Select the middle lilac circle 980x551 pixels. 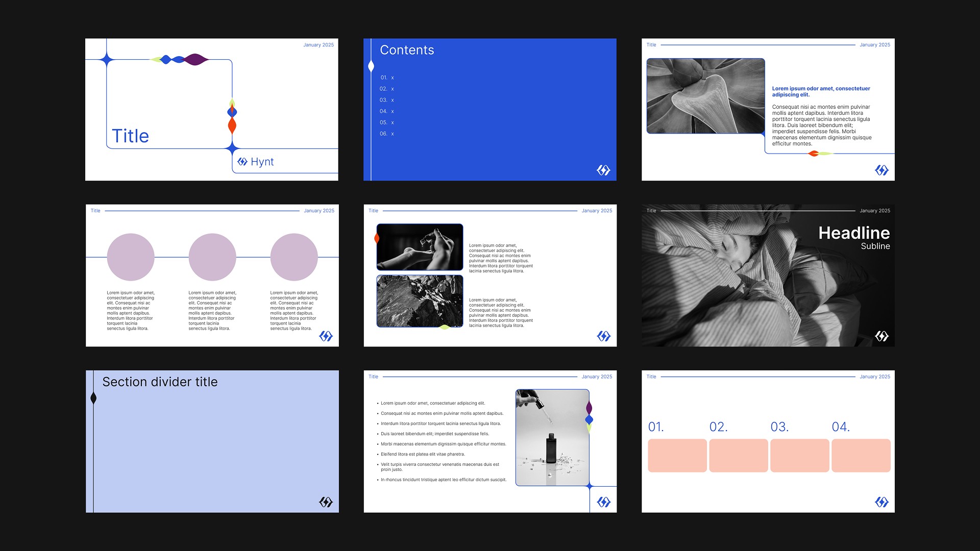click(212, 257)
